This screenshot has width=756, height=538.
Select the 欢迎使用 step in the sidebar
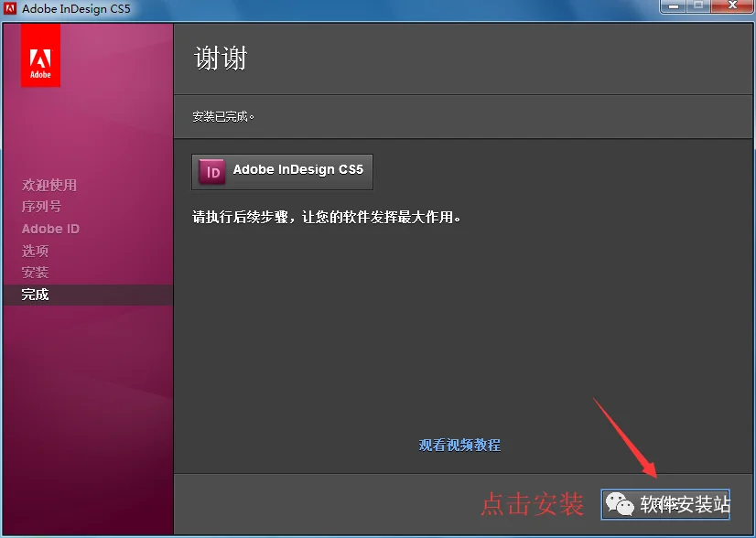coord(49,185)
